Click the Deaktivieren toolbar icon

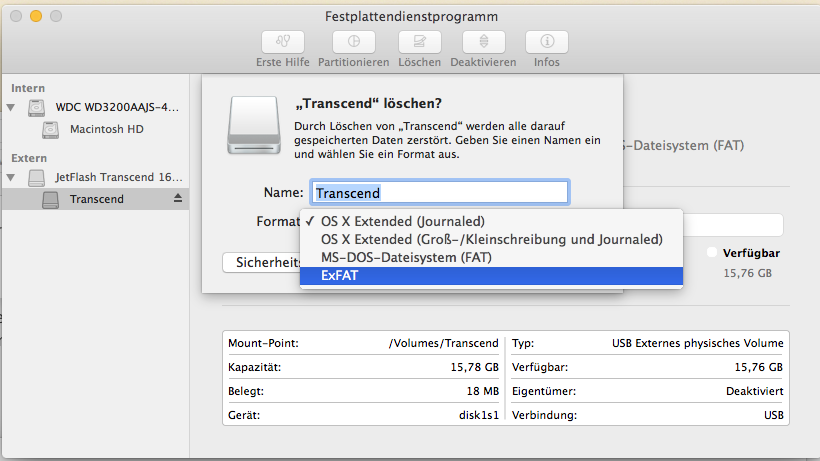483,42
